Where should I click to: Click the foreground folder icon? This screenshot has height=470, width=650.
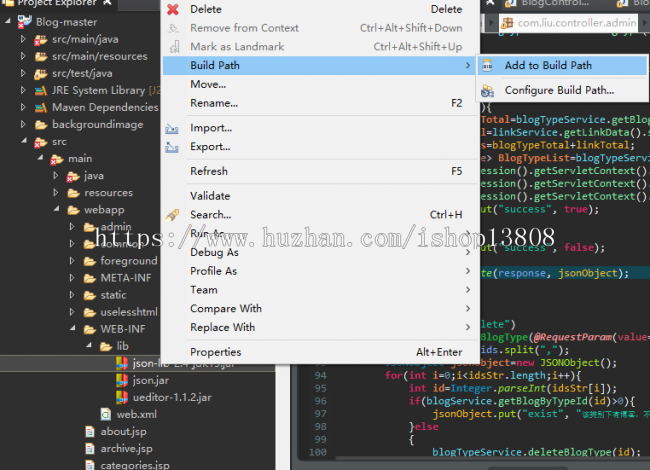click(x=90, y=261)
